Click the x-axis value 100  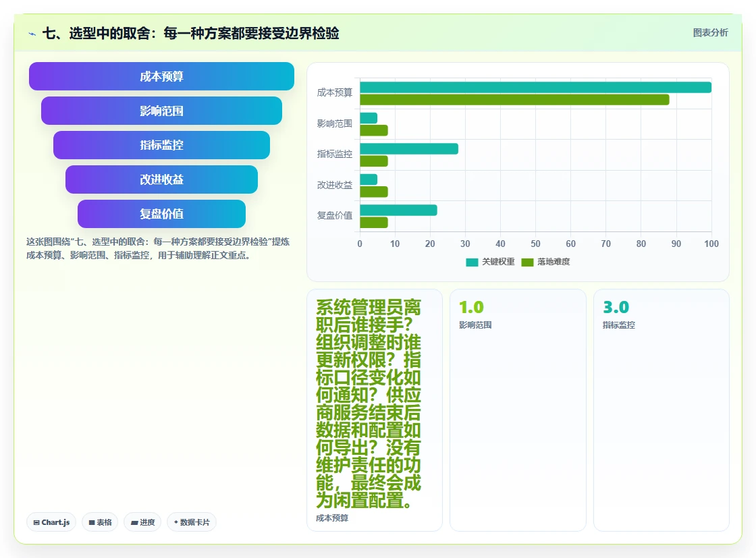[x=711, y=244]
